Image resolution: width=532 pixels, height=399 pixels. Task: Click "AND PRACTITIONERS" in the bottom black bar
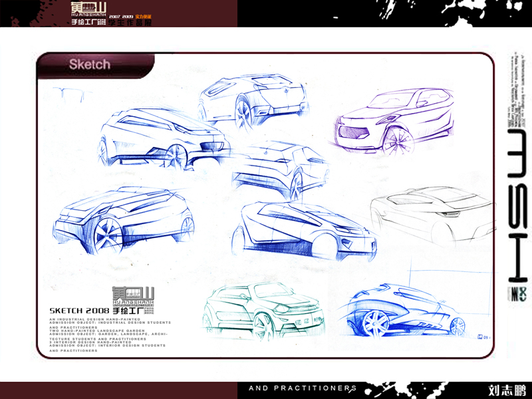pos(303,388)
